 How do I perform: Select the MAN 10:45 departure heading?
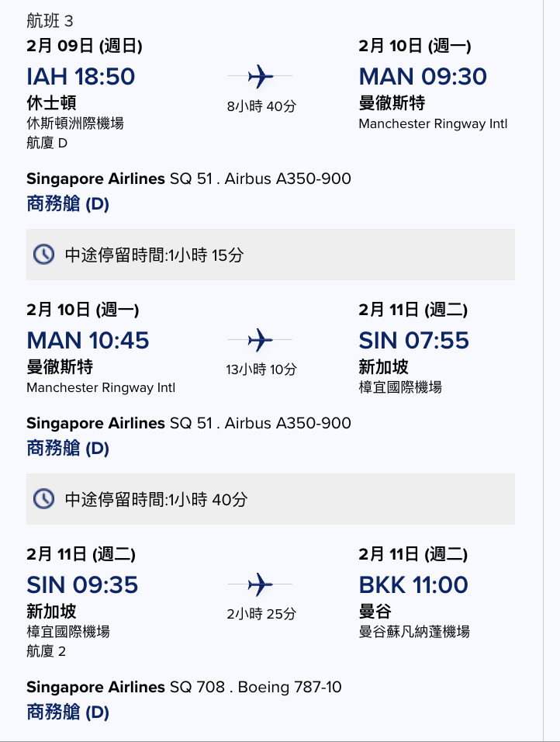point(88,340)
